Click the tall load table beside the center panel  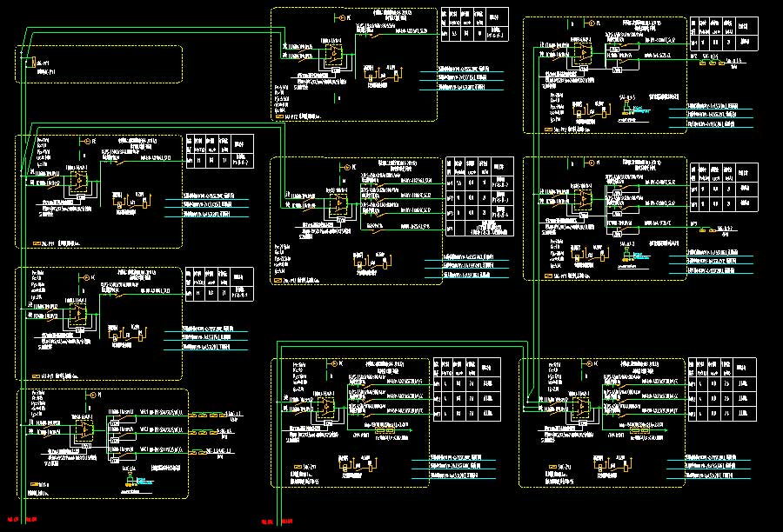pos(476,196)
